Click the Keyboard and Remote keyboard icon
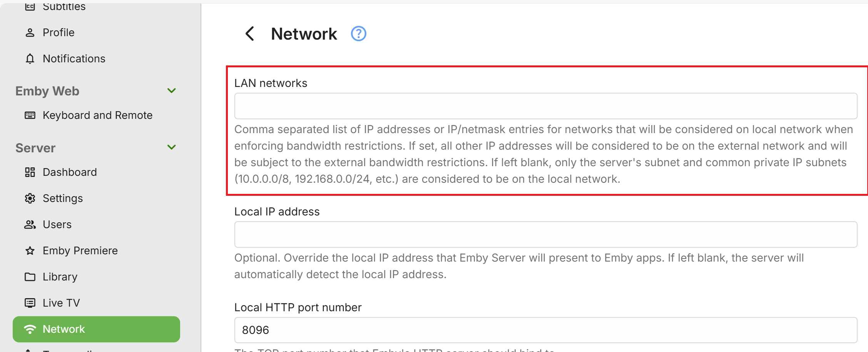This screenshot has width=868, height=352. tap(30, 115)
